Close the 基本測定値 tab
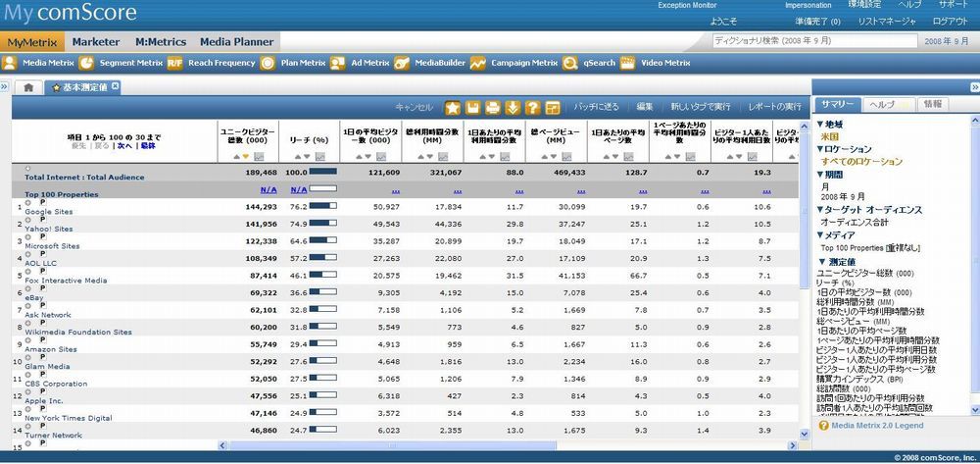The height and width of the screenshot is (464, 980). [115, 87]
